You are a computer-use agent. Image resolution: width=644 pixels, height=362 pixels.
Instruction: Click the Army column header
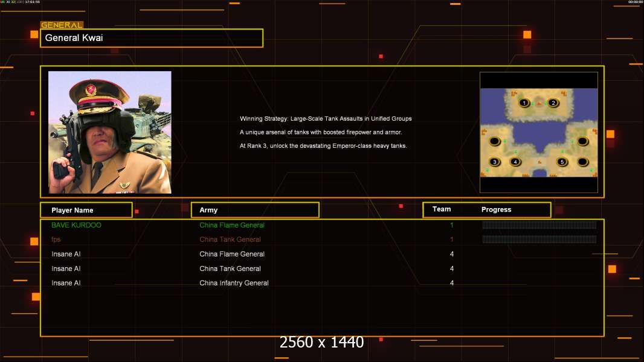point(255,210)
